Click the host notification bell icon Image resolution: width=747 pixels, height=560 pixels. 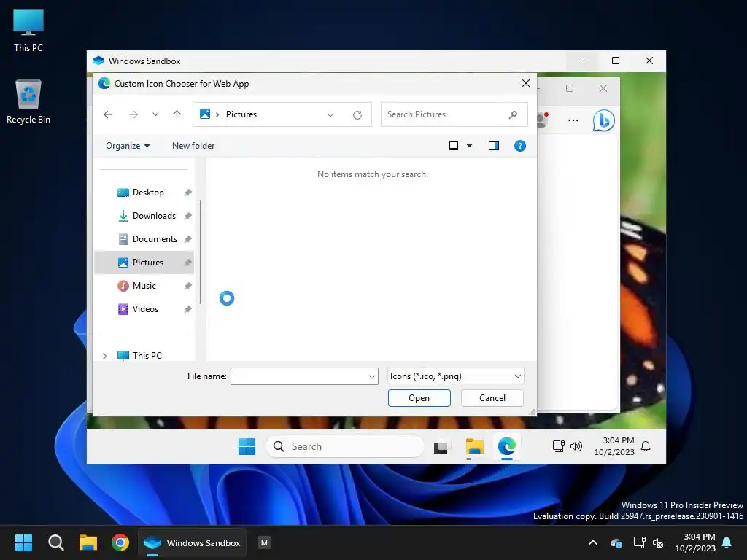coord(727,542)
